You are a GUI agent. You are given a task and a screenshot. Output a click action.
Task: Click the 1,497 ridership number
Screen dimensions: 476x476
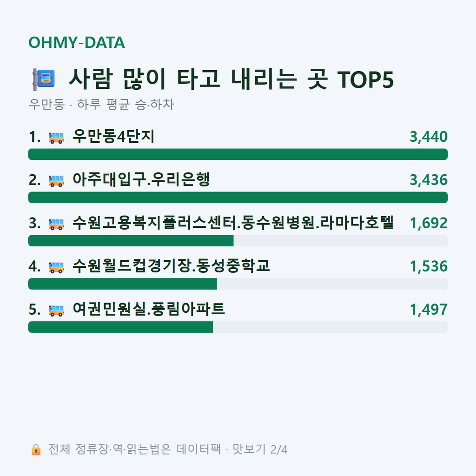429,310
